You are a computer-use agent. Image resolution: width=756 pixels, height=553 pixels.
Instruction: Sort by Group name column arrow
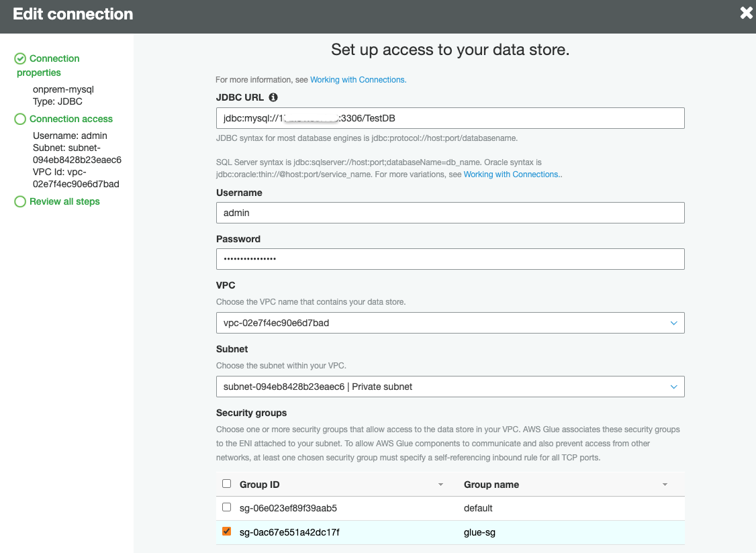tap(665, 485)
